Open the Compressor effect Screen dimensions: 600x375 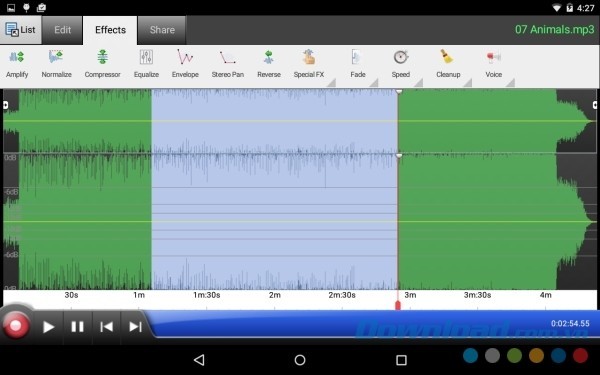click(102, 64)
